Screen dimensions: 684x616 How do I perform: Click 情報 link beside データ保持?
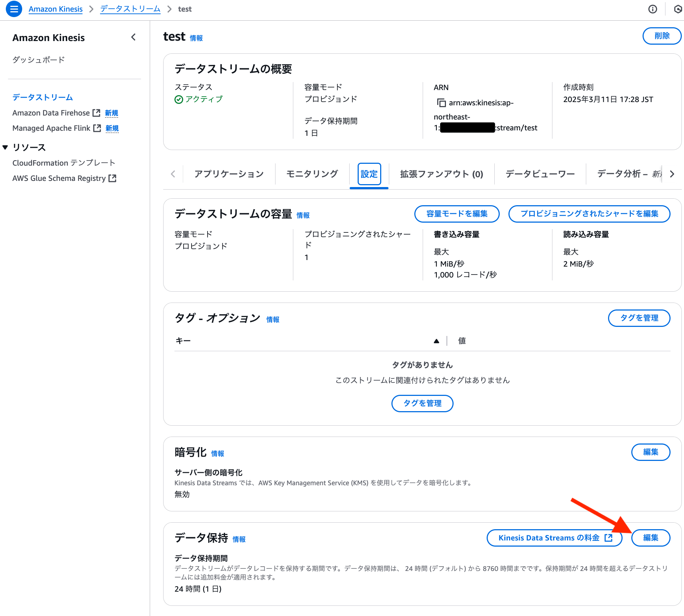[239, 539]
